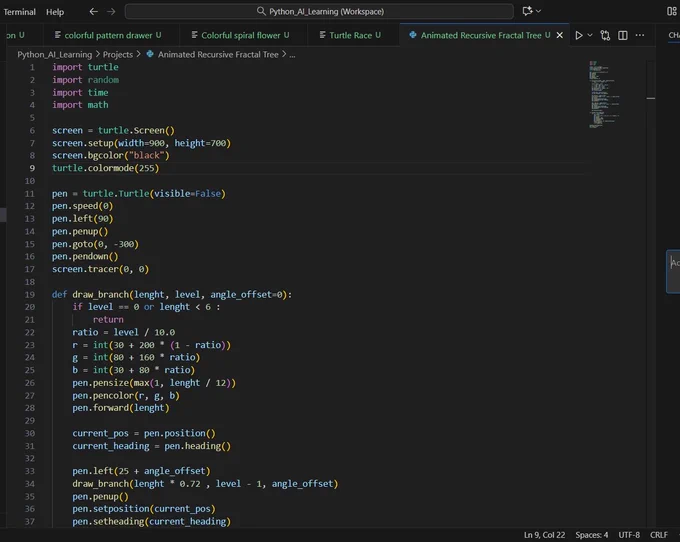
Task: Click Projects in breadcrumb
Action: tap(118, 55)
